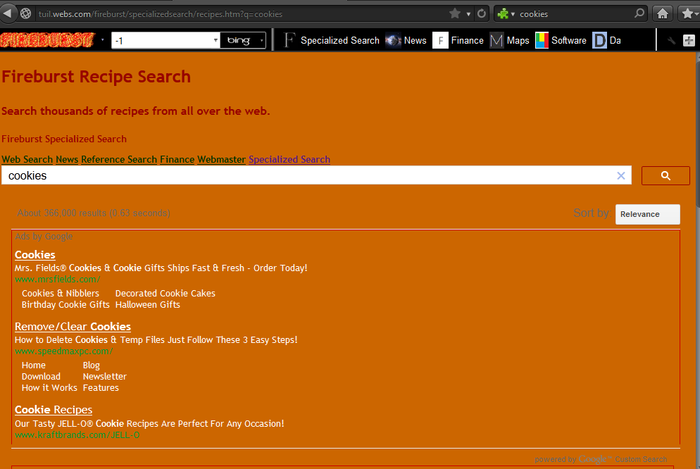Click the toolbar search field containing -1
This screenshot has height=469, width=700.
[x=162, y=41]
